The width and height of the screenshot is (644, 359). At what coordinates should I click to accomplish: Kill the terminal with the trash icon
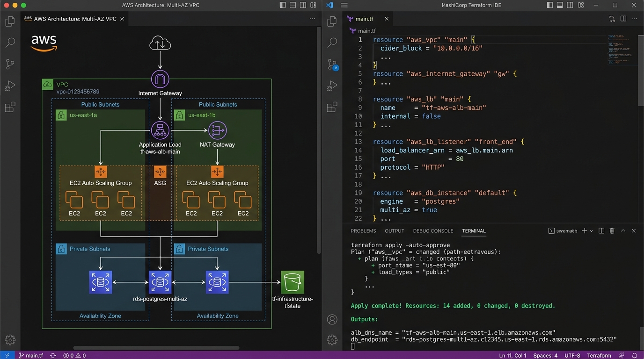coord(612,231)
